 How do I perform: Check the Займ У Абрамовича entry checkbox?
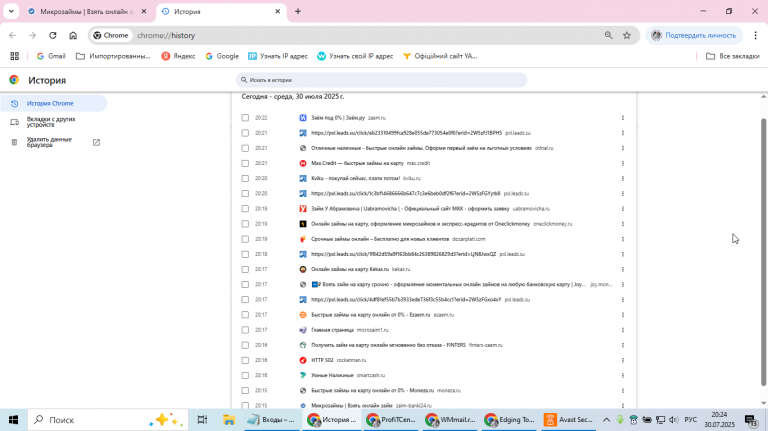pos(245,209)
